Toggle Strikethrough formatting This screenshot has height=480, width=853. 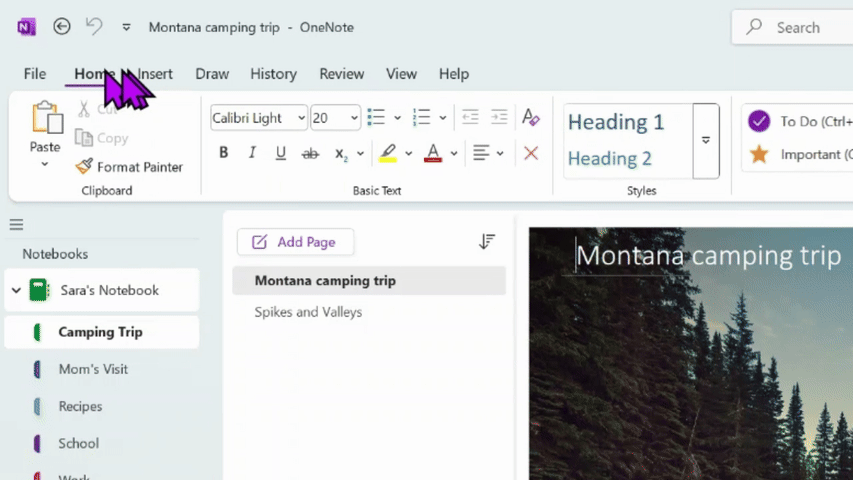[310, 153]
